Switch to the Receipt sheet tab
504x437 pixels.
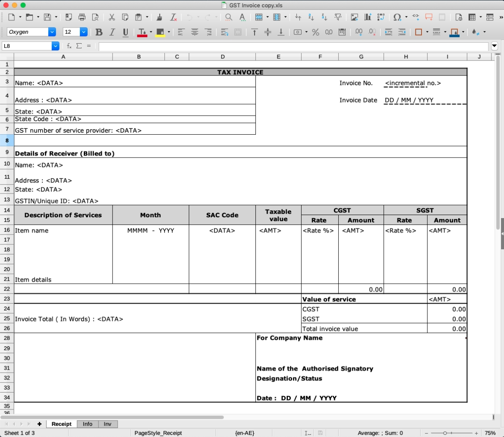coord(61,424)
